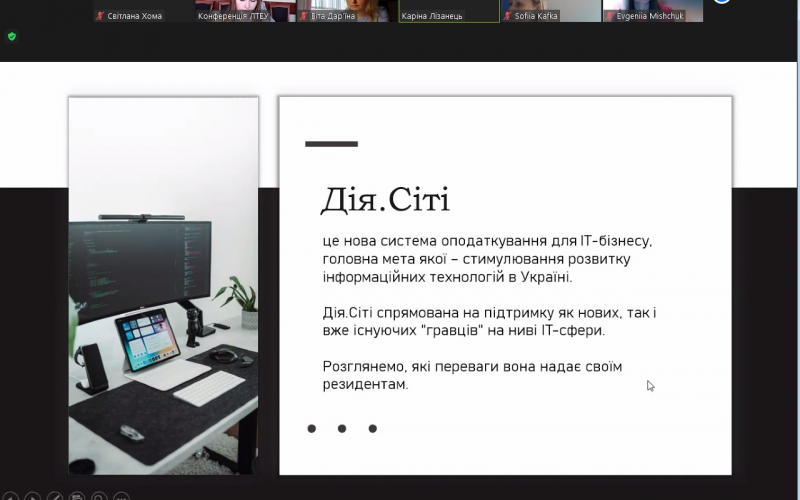Click the slide title Дія.Сіті
800x500 pixels.
(x=385, y=199)
